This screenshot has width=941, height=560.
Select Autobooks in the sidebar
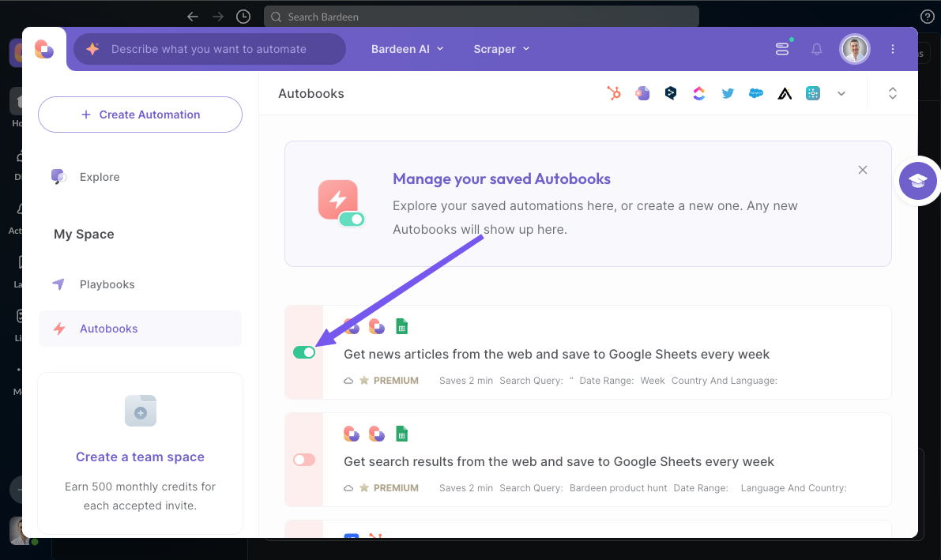(140, 329)
